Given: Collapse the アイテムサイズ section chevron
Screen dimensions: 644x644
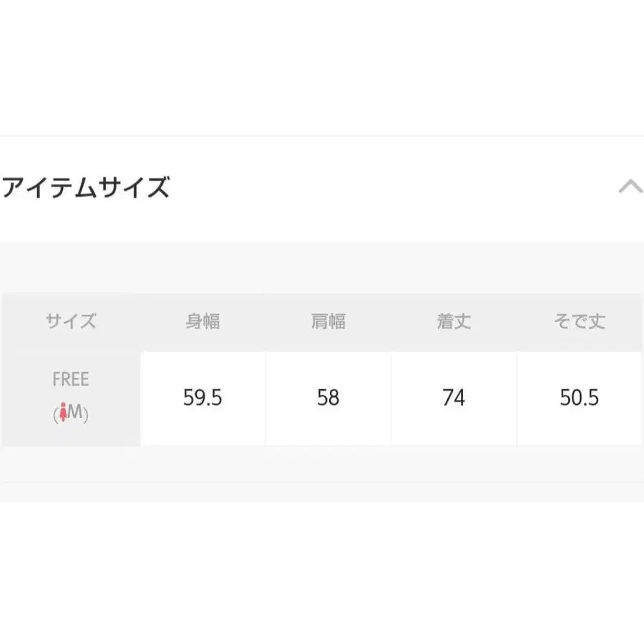Looking at the screenshot, I should [630, 187].
